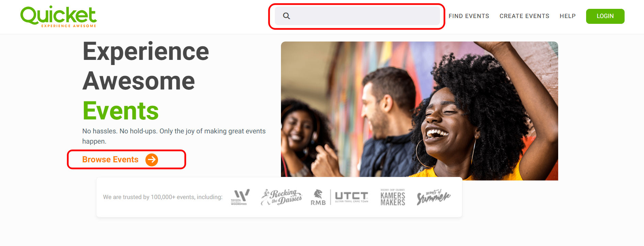The image size is (644, 246).
Task: Click the magnifying glass search icon
Action: [286, 16]
